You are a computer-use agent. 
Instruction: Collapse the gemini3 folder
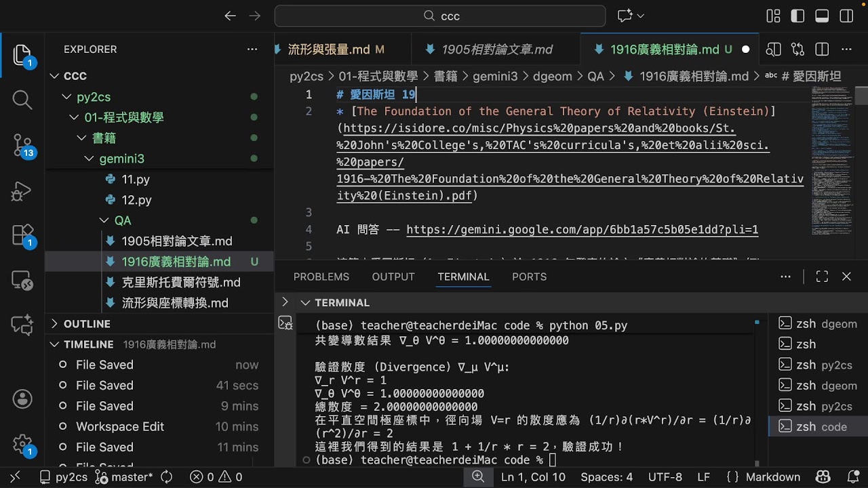click(89, 159)
